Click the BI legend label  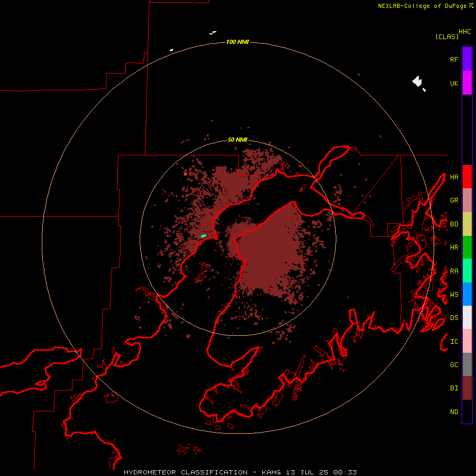(454, 388)
